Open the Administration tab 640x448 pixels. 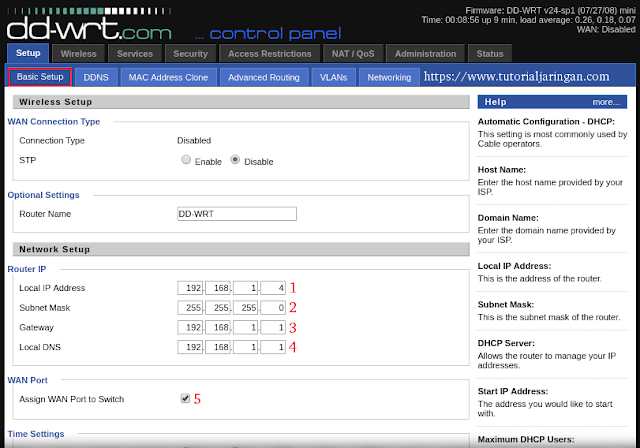tap(425, 53)
